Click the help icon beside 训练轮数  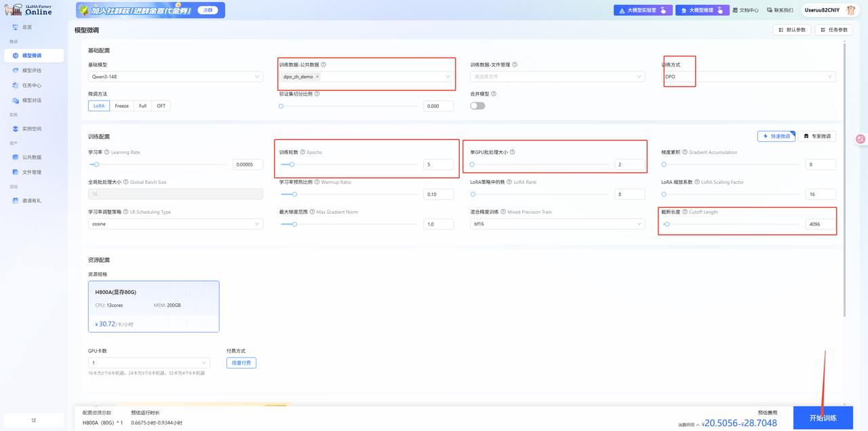pyautogui.click(x=302, y=152)
